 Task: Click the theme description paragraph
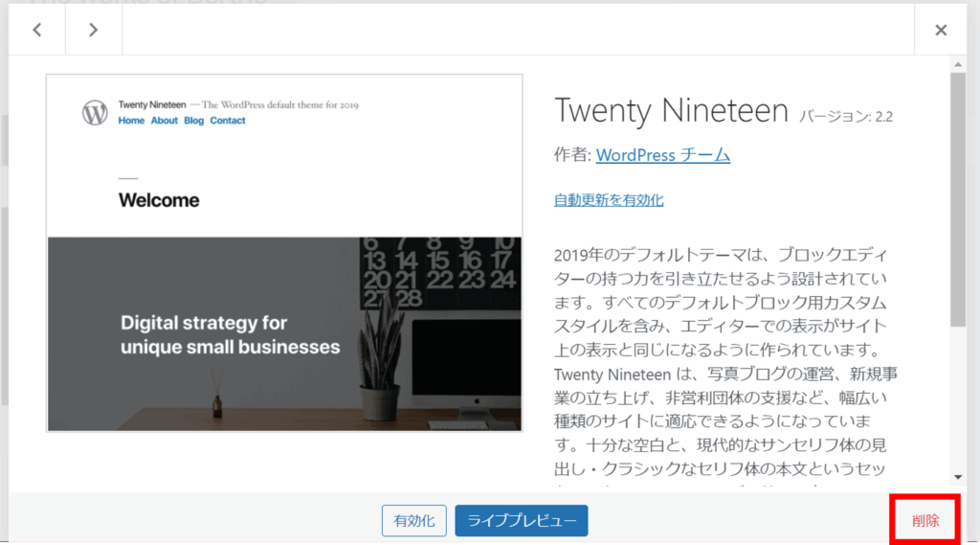point(725,364)
